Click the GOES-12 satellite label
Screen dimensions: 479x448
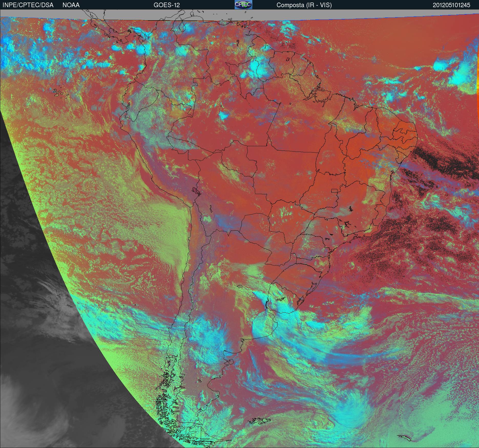pos(167,5)
